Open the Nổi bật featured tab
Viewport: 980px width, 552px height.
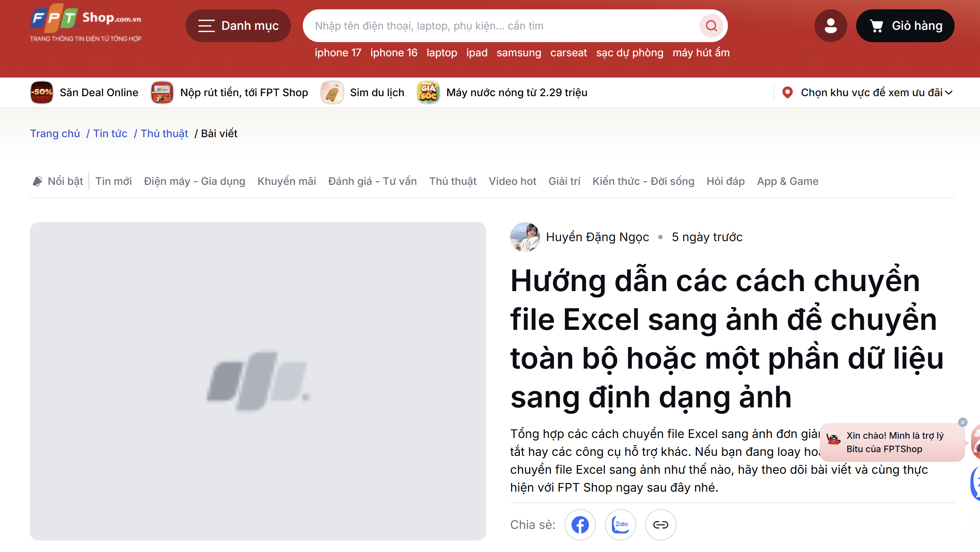(58, 182)
